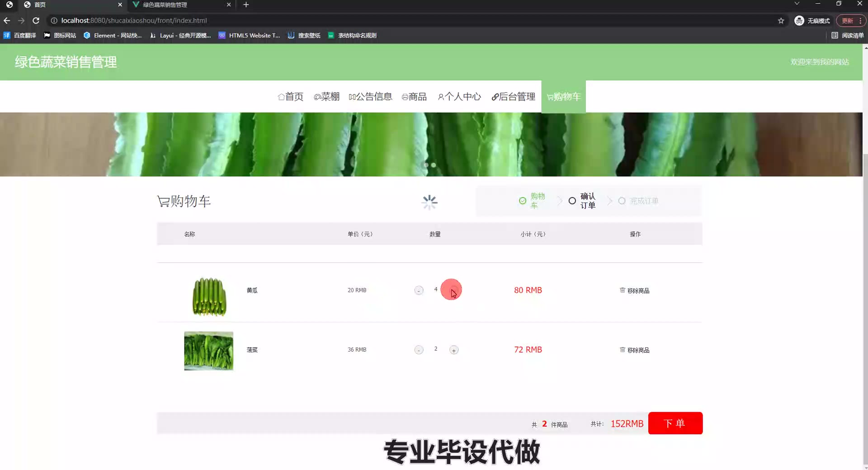Screen dimensions: 868x470
Task: Increase 菠菜 quantity with plus button
Action: pos(454,350)
